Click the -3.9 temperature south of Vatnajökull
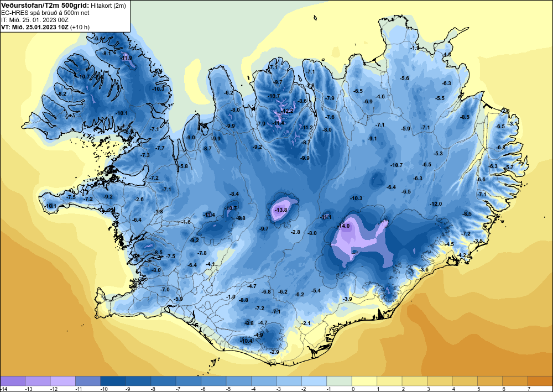The image size is (553, 392). 347,299
